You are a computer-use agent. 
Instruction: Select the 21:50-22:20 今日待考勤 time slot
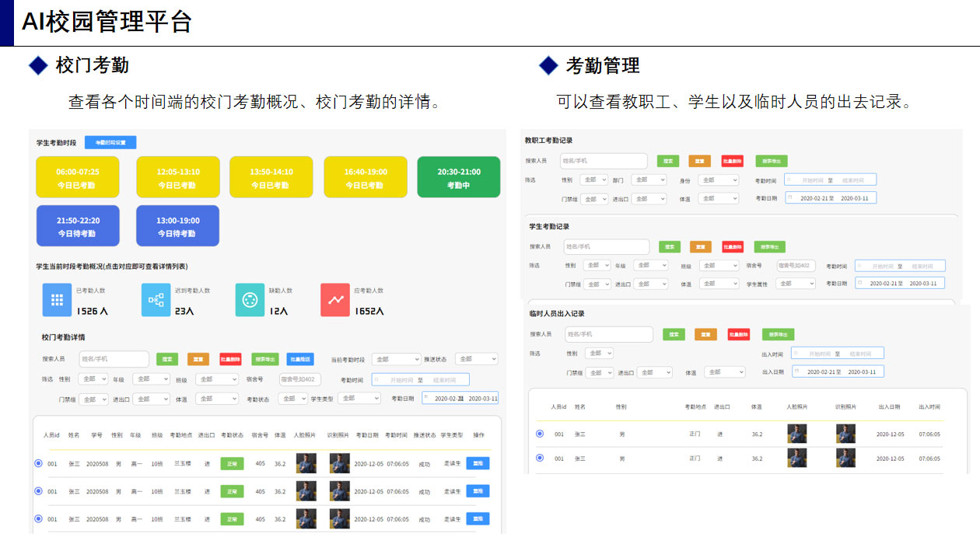(78, 225)
